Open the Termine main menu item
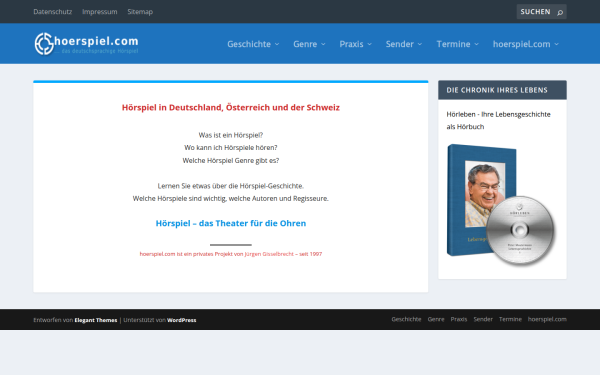Screen dimensions: 600x375 (453, 44)
